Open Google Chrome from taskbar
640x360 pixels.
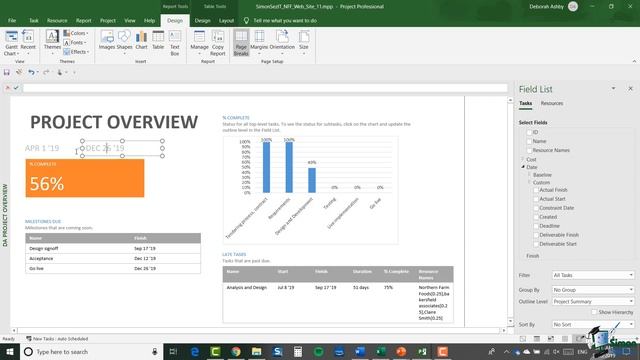pyautogui.click(x=236, y=351)
